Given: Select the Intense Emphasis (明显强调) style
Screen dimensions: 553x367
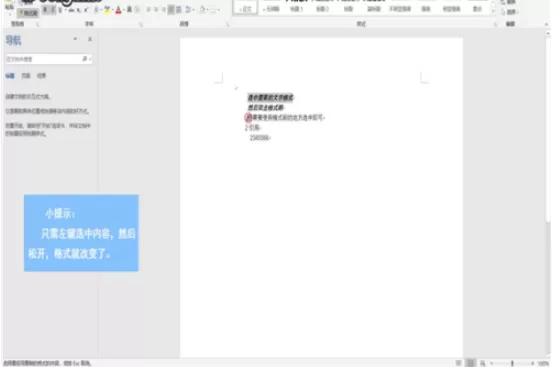Looking at the screenshot, I should pos(451,7).
